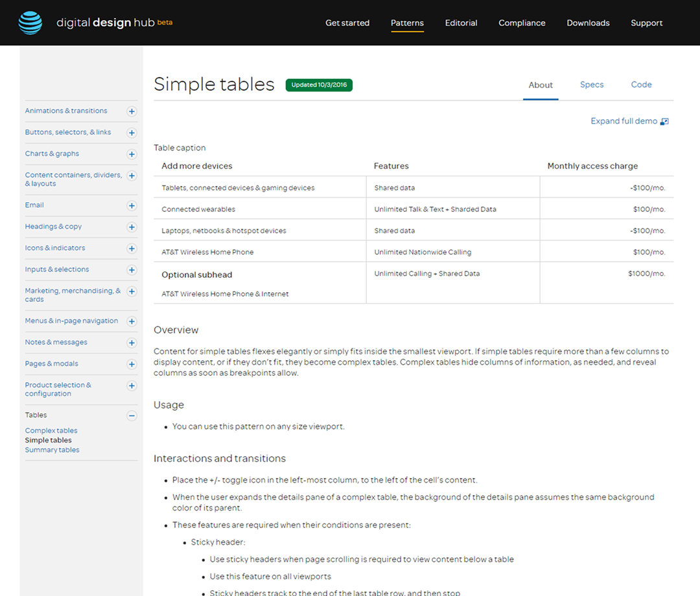This screenshot has height=596, width=700.
Task: Open the Buttons, selectors, & links link
Action: click(68, 132)
